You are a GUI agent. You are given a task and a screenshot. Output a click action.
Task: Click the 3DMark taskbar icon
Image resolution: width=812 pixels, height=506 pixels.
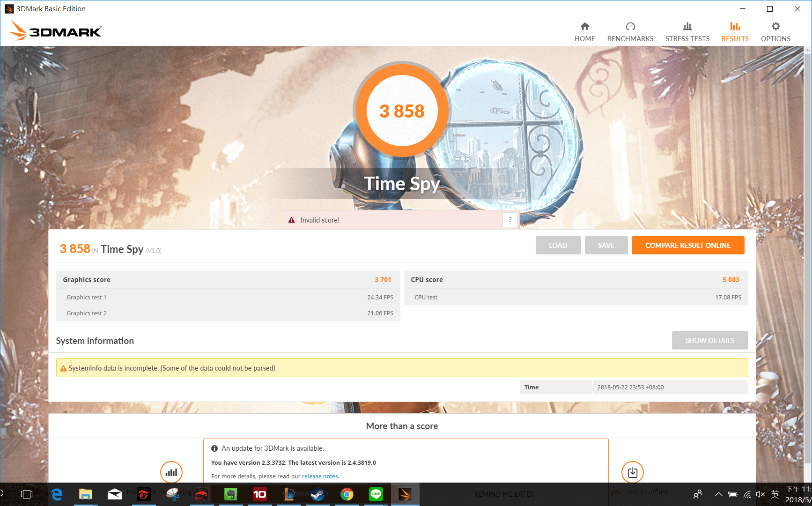pyautogui.click(x=405, y=494)
